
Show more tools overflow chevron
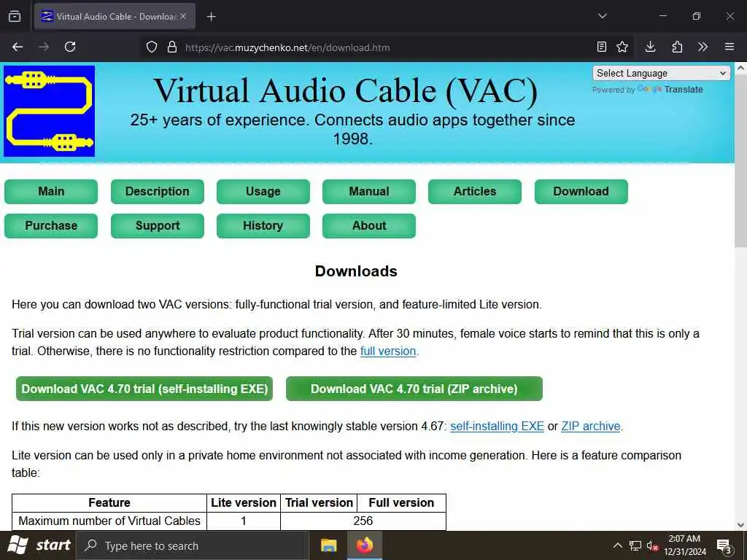click(703, 47)
